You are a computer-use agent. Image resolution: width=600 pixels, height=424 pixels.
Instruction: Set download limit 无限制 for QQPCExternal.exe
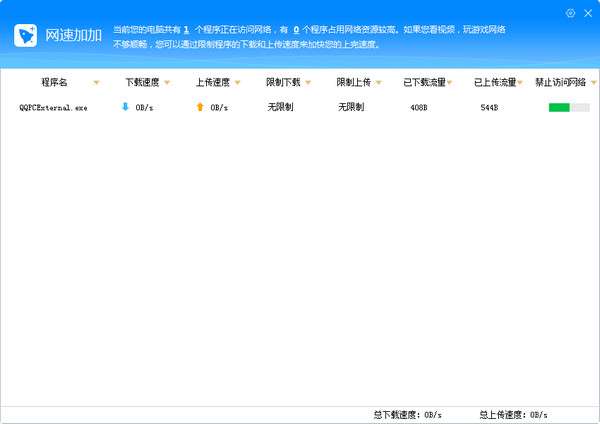click(x=280, y=107)
